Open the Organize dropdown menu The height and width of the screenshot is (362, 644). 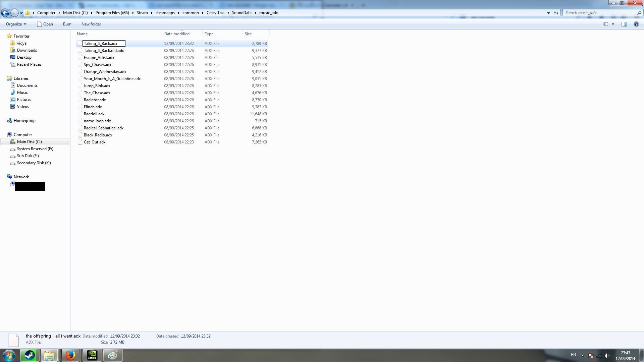[x=16, y=24]
